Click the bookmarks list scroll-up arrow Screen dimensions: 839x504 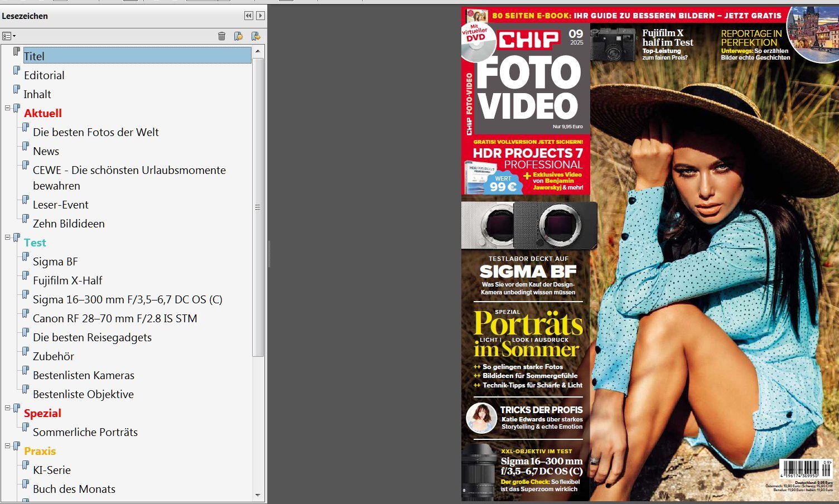(258, 51)
